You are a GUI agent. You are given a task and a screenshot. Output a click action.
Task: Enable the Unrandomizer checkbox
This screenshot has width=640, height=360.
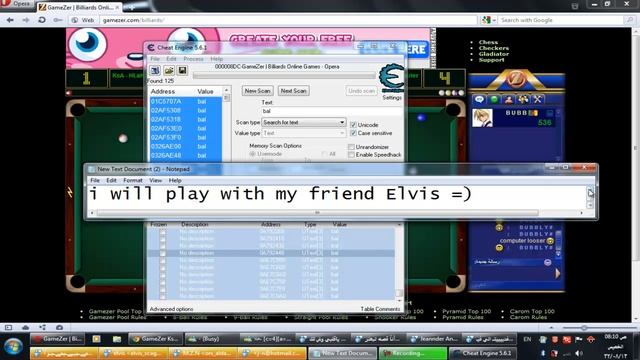point(351,147)
